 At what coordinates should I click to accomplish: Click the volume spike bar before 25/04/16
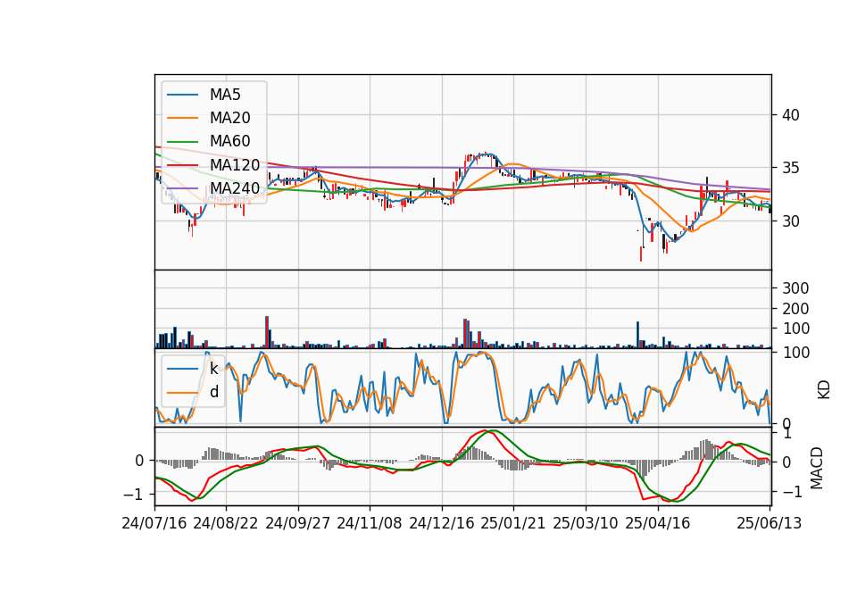[637, 335]
